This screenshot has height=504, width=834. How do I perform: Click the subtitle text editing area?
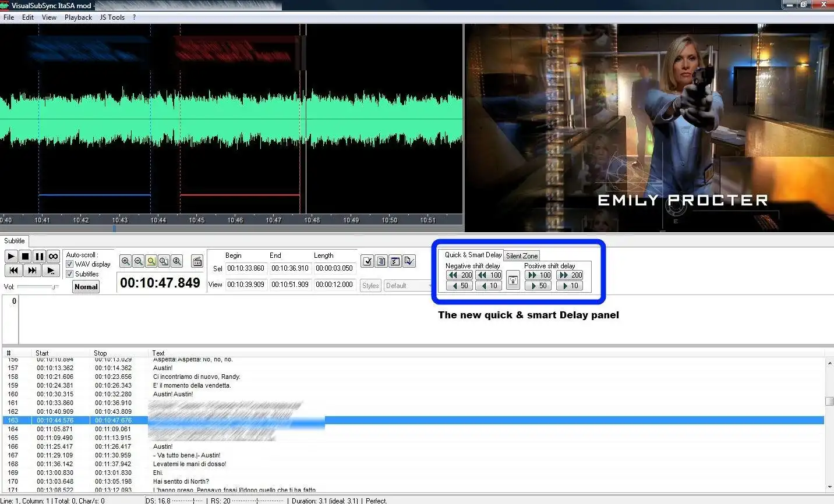coord(425,320)
